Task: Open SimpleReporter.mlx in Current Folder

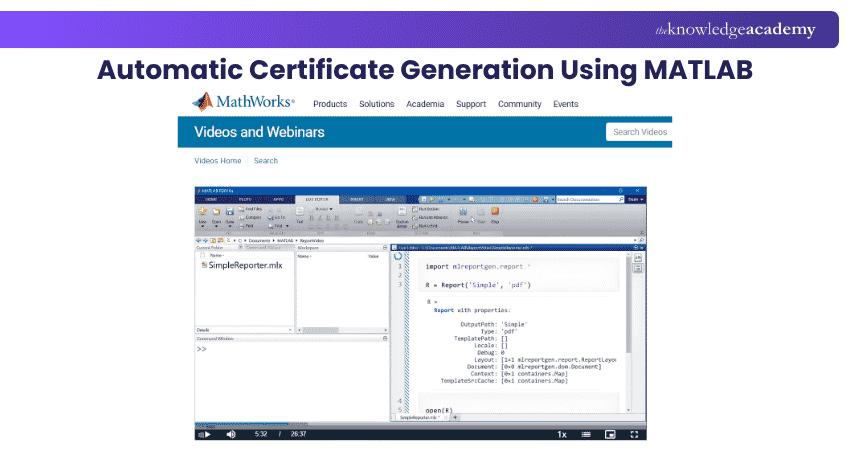Action: point(242,265)
